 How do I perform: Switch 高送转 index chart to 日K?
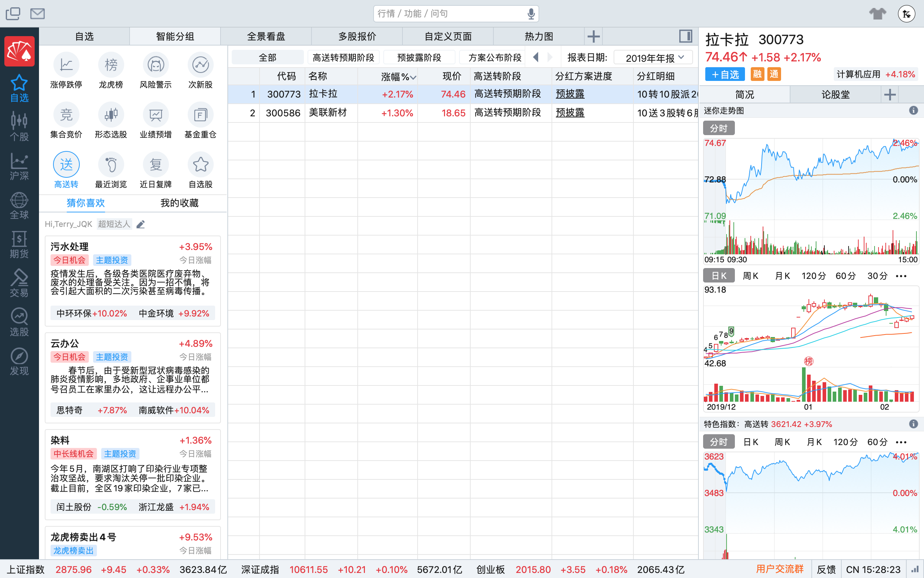[x=750, y=442]
